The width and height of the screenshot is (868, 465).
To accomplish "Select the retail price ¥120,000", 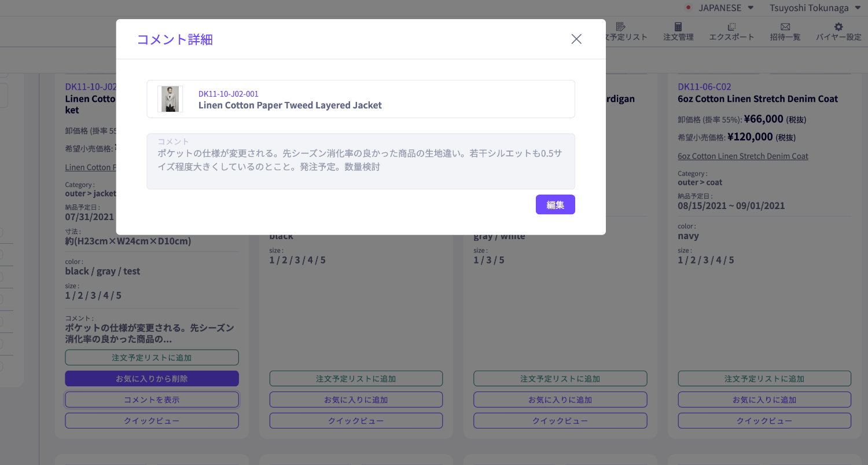I will click(750, 137).
